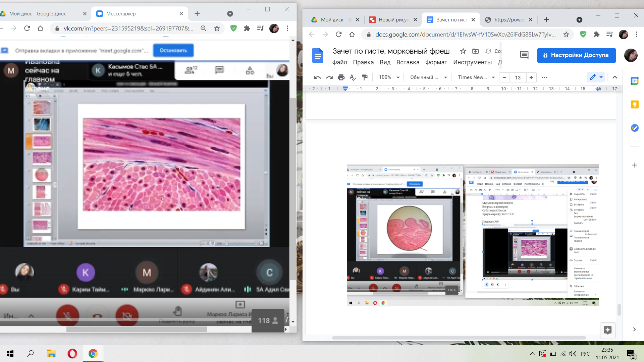Click home button in the vk.com Chrome window

click(x=41, y=28)
